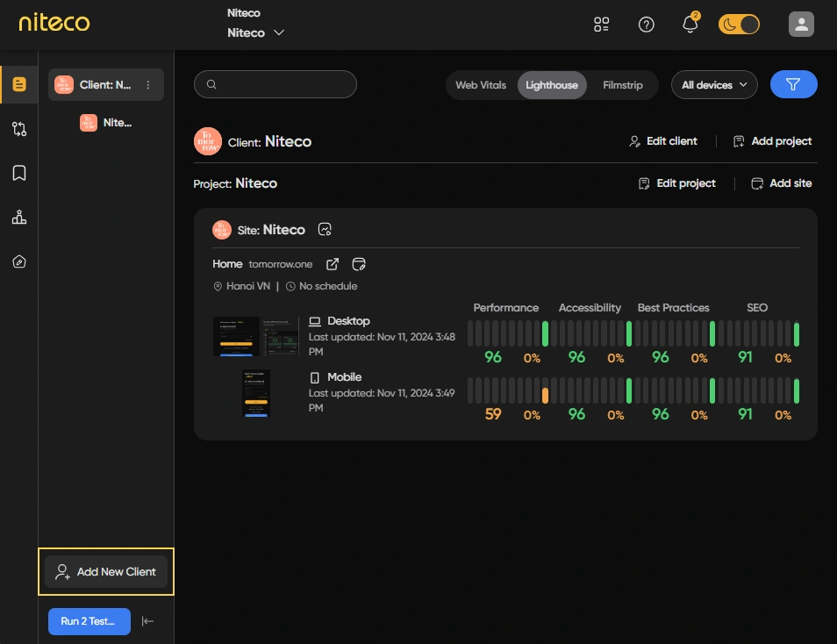Select Client: N... in the tree

pos(106,84)
